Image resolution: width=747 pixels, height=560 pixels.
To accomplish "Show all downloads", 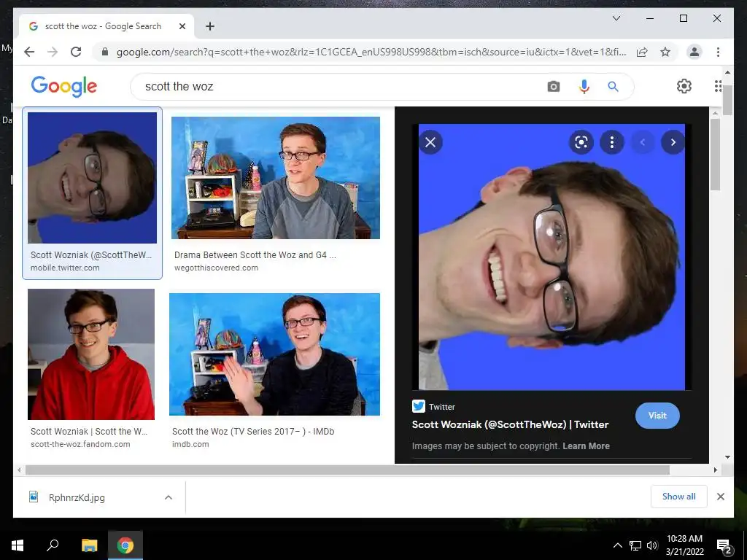I will click(679, 497).
